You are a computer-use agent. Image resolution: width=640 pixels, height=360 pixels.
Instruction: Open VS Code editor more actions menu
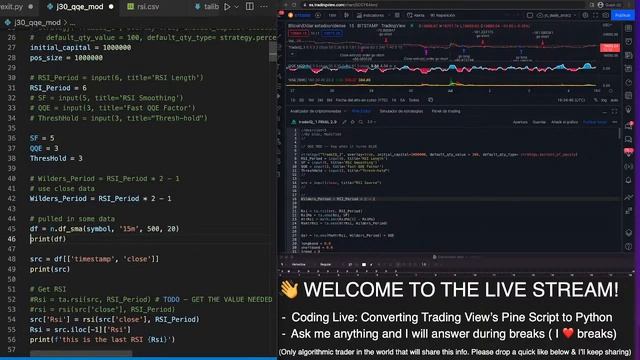(264, 7)
